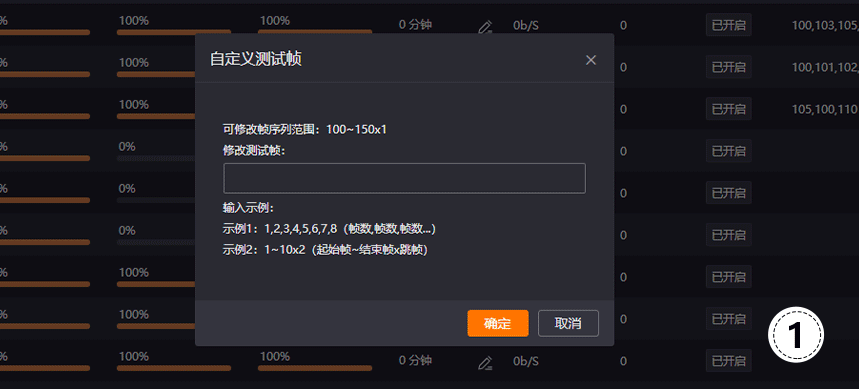Viewport: 859px width, 389px height.
Task: Confirm with the orange 确定 button
Action: click(x=497, y=323)
